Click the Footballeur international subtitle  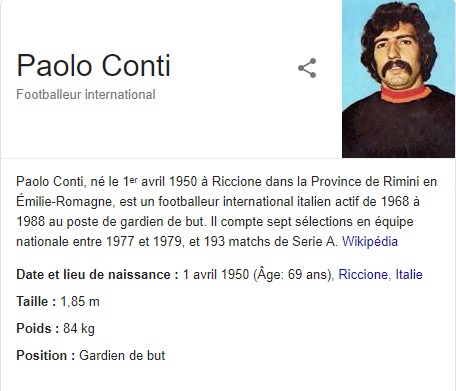pyautogui.click(x=86, y=94)
